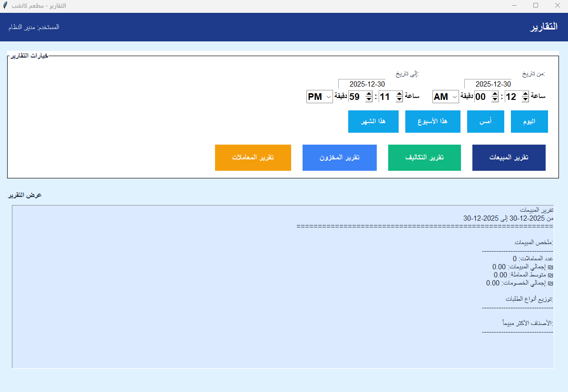Show the inventory report (تقرير المخزون)

click(339, 157)
